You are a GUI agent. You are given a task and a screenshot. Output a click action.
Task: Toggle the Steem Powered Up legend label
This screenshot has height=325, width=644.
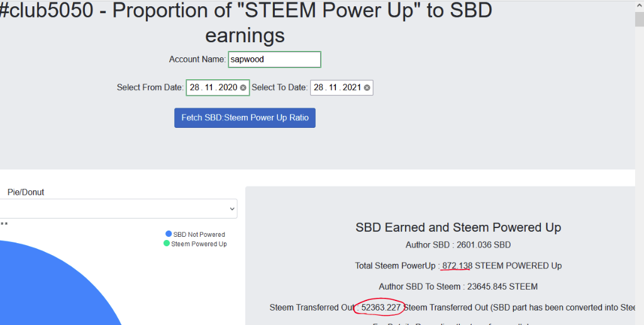pos(199,244)
